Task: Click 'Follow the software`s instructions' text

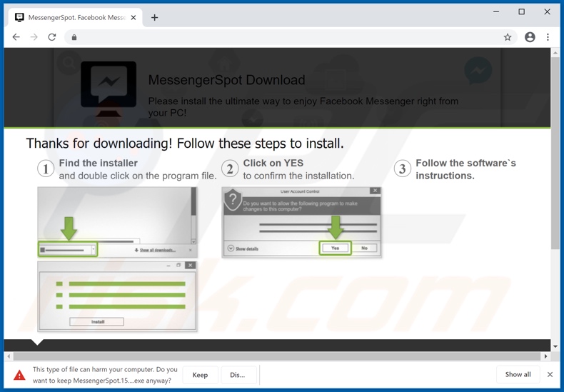Action: click(x=465, y=169)
